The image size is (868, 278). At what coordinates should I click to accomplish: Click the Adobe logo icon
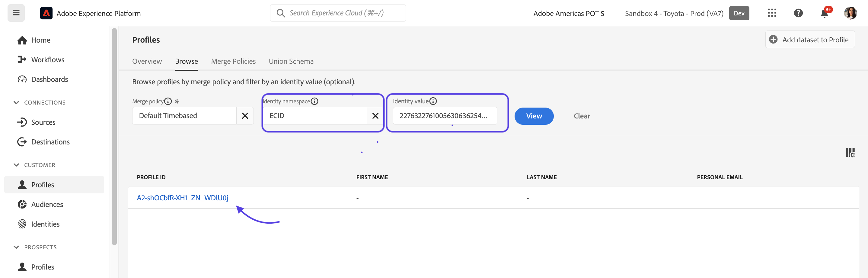click(46, 13)
